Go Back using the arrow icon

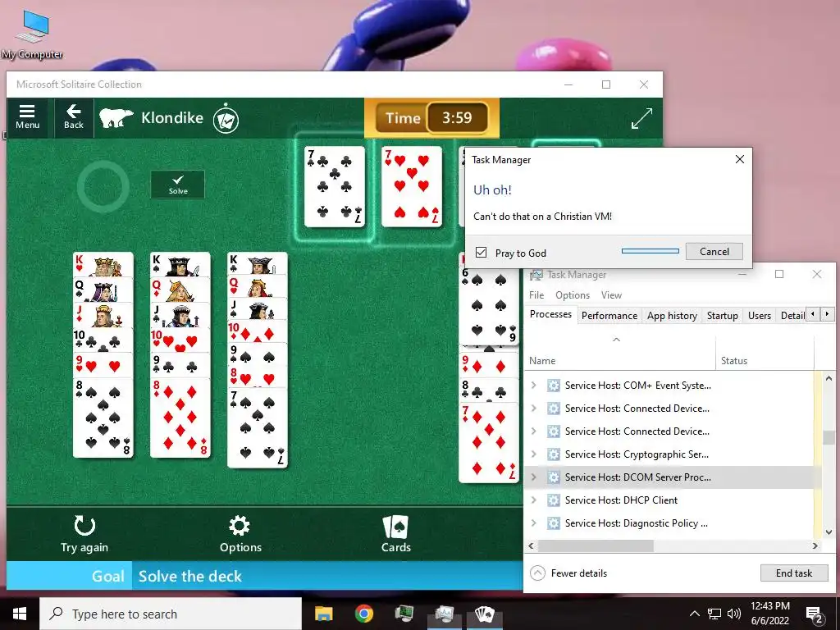[x=73, y=117]
